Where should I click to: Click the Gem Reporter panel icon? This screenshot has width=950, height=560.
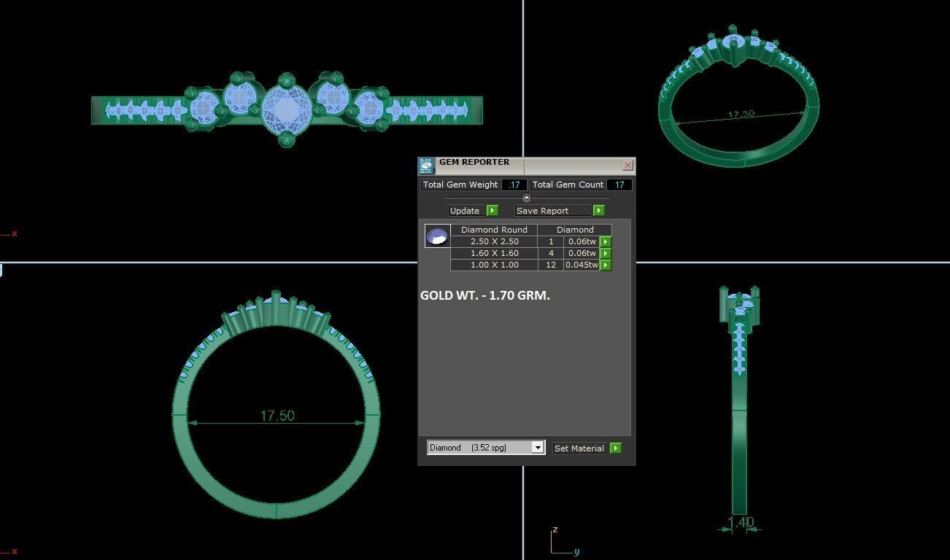click(x=427, y=166)
